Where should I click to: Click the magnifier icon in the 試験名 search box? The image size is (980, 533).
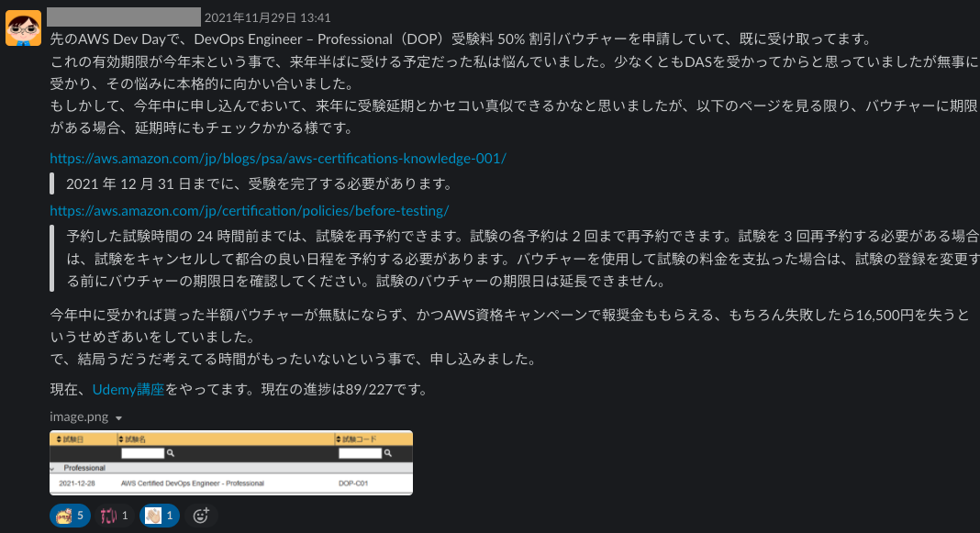[x=169, y=452]
